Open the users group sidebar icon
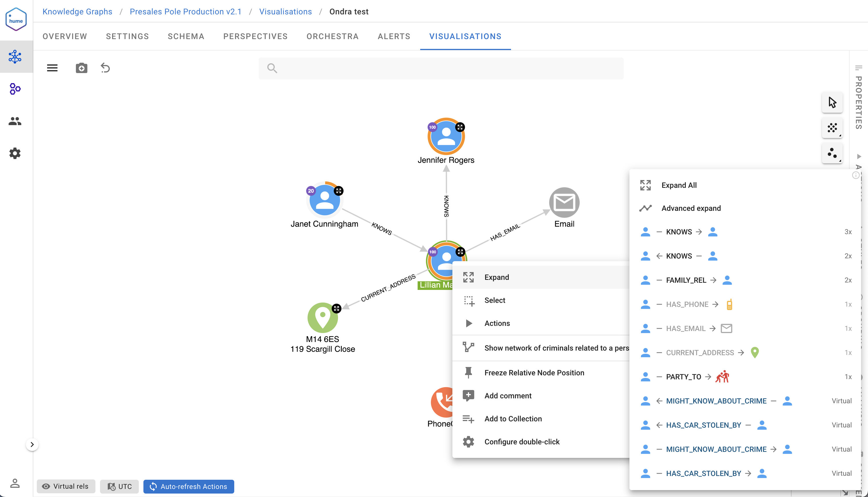The height and width of the screenshot is (497, 868). pos(15,121)
